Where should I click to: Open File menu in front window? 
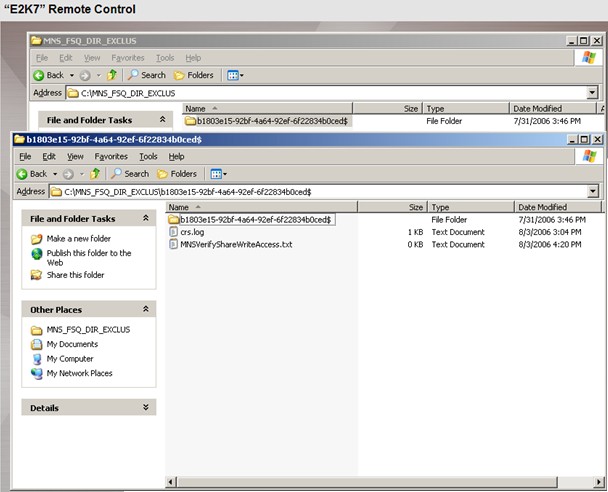point(25,157)
